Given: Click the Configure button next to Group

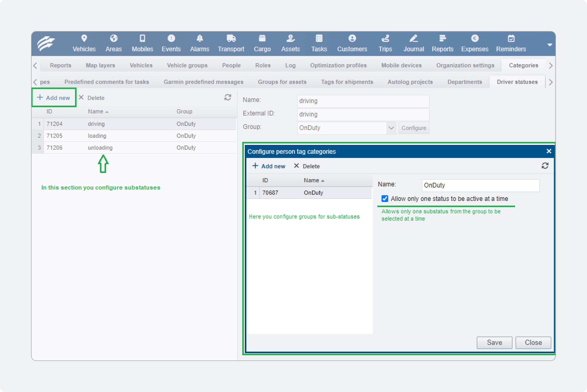Looking at the screenshot, I should point(414,128).
